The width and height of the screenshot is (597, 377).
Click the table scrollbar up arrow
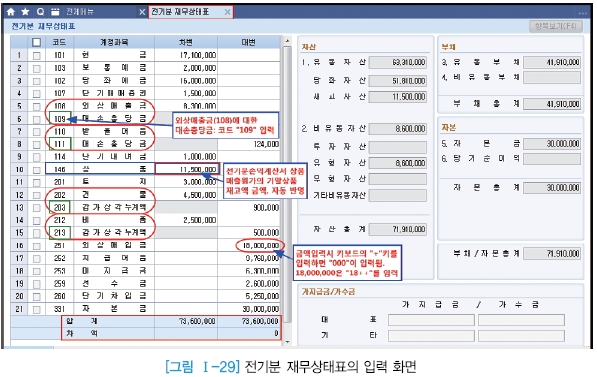pyautogui.click(x=287, y=41)
